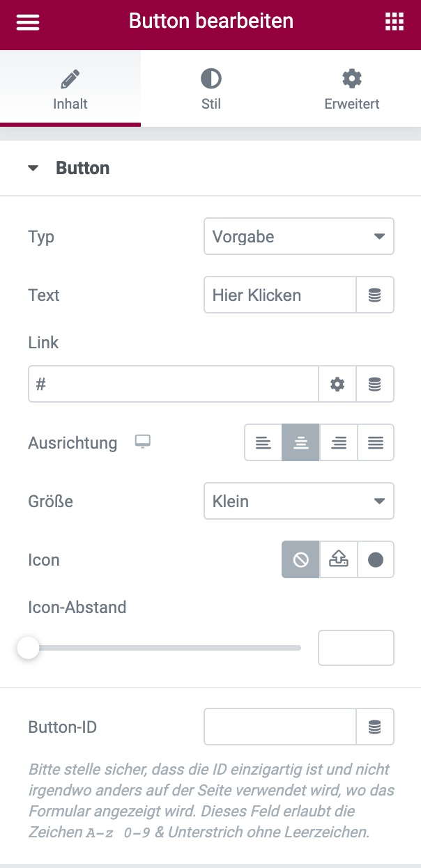Open the widgets grid panel

(x=395, y=22)
